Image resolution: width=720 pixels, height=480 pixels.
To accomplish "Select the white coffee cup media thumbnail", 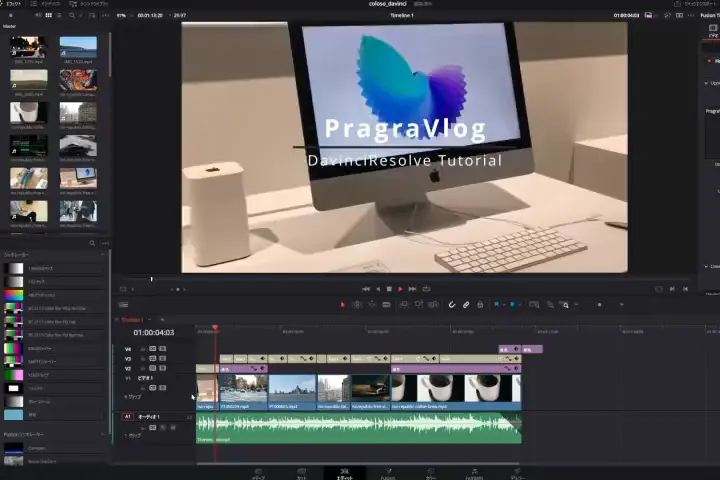I will tap(28, 113).
